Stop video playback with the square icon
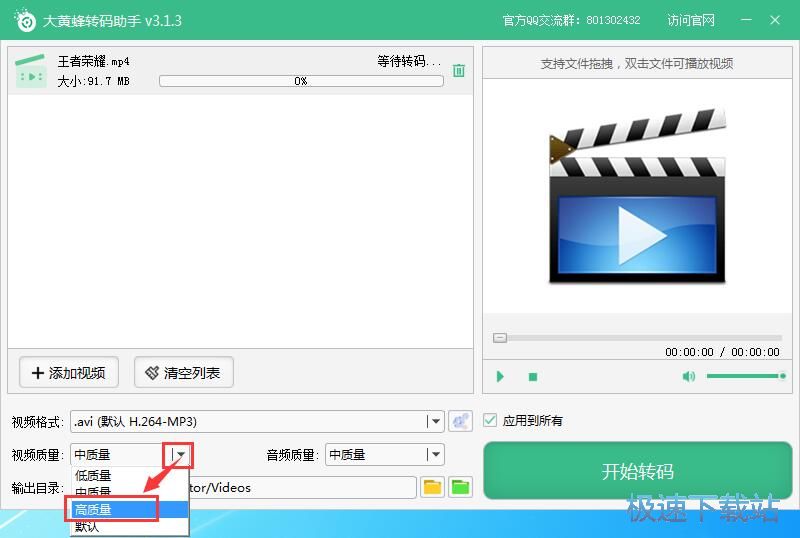800x538 pixels. coord(533,377)
